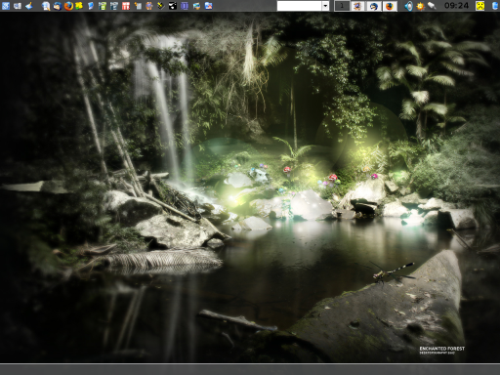Open the blue picture icon with red shape
Screen dimensions: 500x375
208,6
